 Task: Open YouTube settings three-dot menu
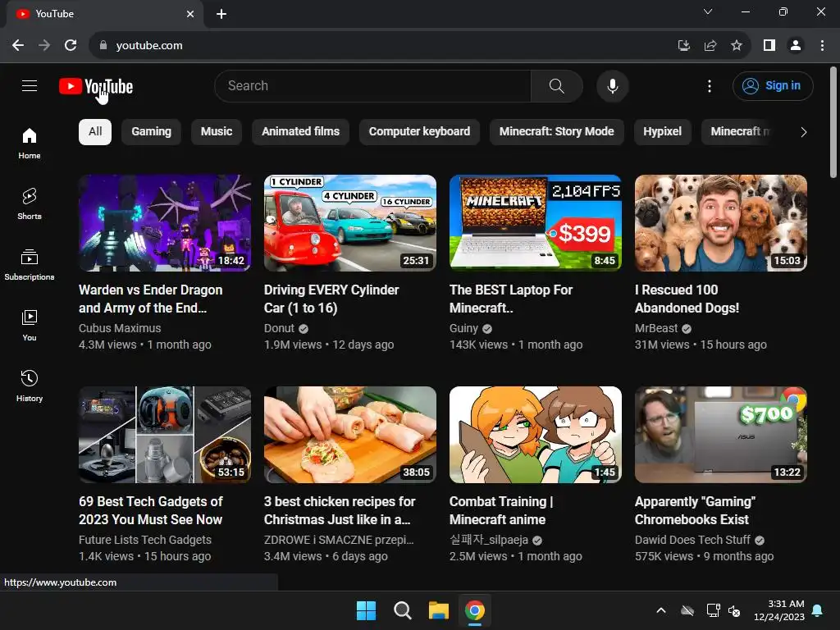[710, 85]
